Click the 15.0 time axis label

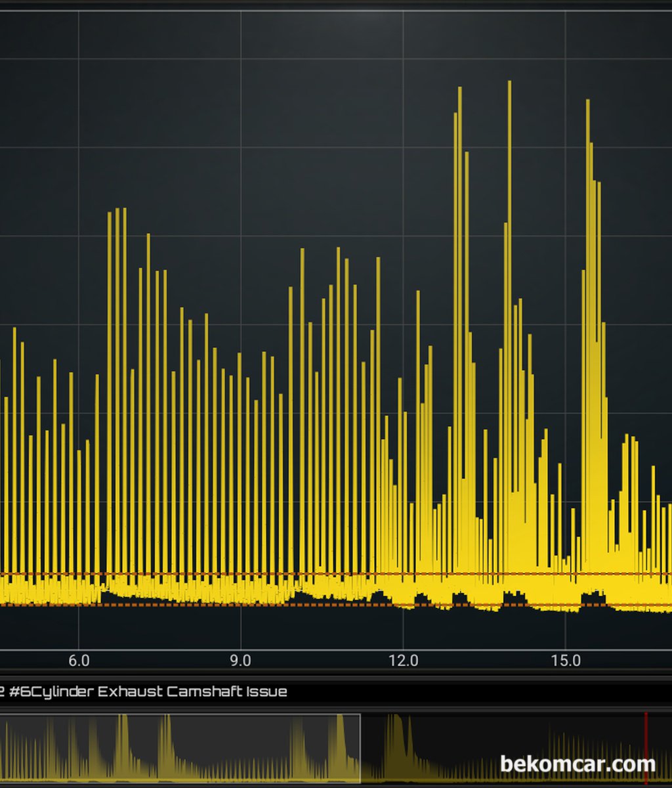point(566,661)
